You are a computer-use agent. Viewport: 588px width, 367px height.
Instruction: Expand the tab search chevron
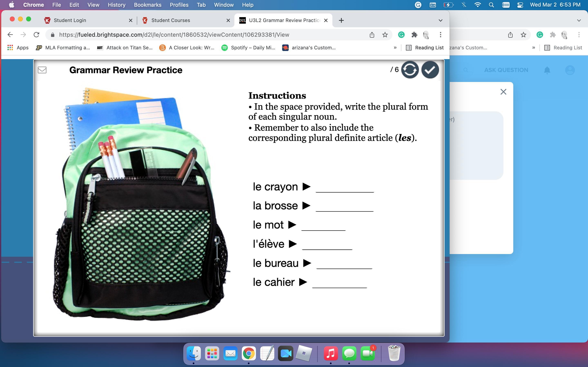(x=440, y=20)
